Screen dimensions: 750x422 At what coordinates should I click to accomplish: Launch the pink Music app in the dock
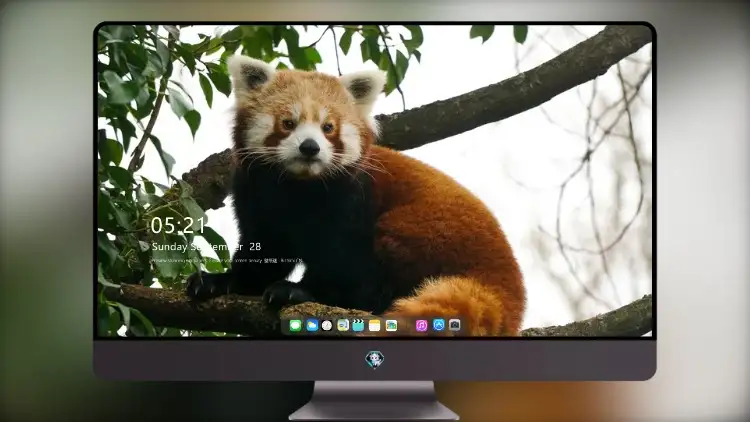click(x=421, y=326)
